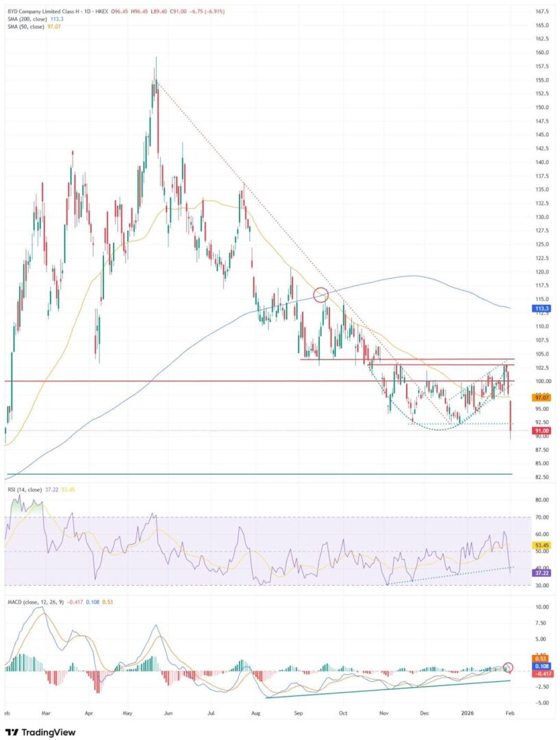Viewport: 560px width, 740px height.
Task: Click the 80.00 label on the RSI axis
Action: 544,500
